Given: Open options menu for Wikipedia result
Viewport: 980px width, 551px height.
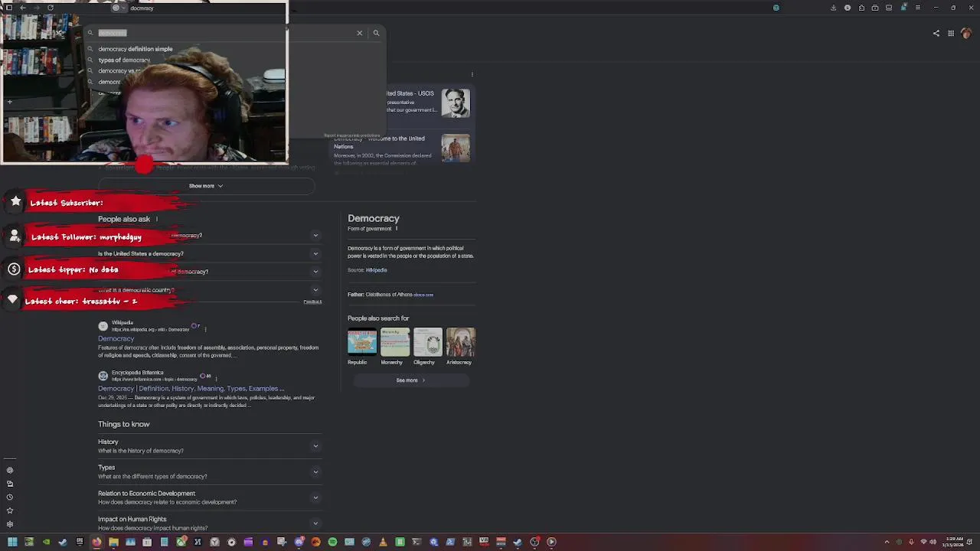Looking at the screenshot, I should coord(205,329).
